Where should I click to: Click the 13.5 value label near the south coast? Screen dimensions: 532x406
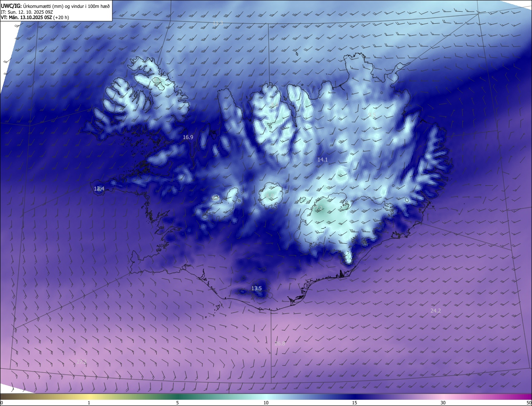tap(256, 288)
